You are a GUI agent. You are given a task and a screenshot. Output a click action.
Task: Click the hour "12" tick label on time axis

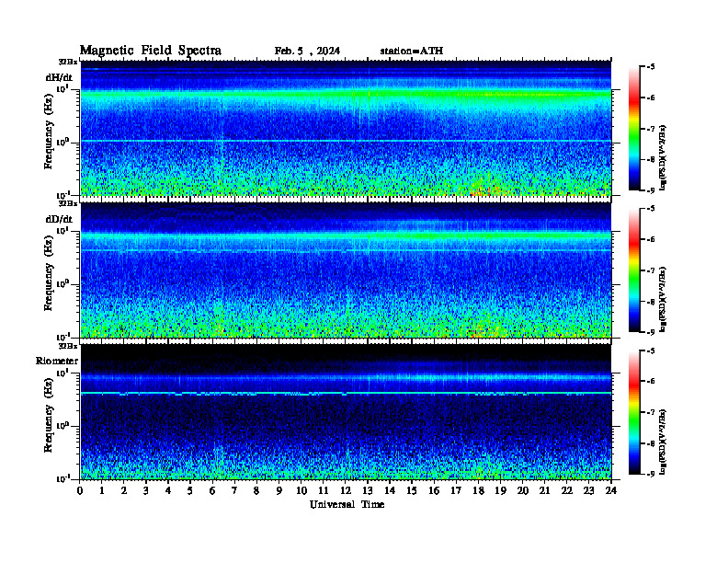tap(346, 491)
